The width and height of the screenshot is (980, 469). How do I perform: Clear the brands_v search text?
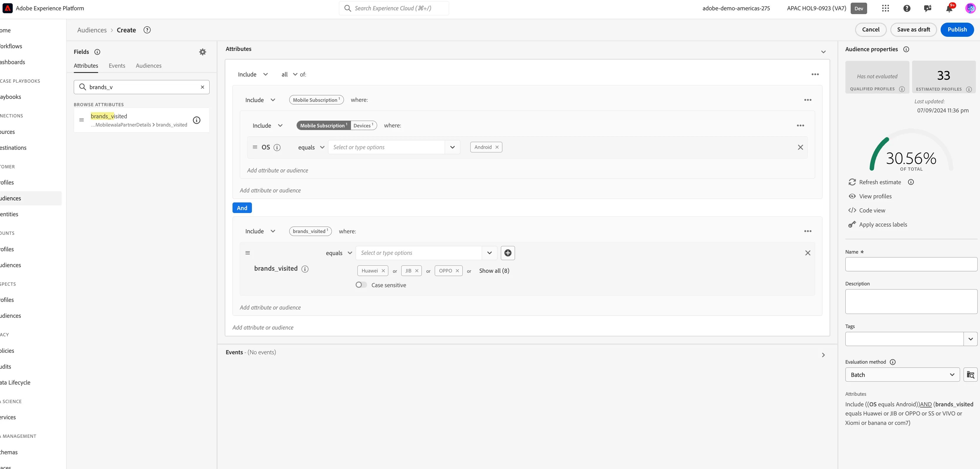point(203,87)
